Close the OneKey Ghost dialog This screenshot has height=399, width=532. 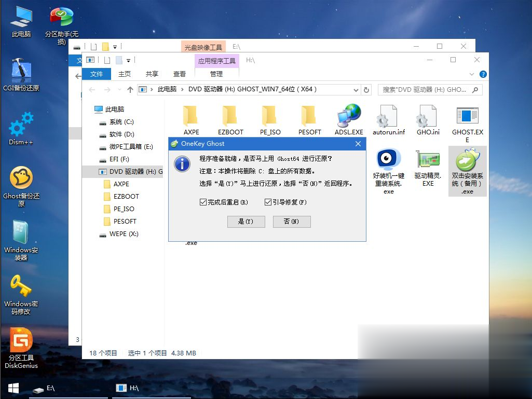pyautogui.click(x=358, y=144)
